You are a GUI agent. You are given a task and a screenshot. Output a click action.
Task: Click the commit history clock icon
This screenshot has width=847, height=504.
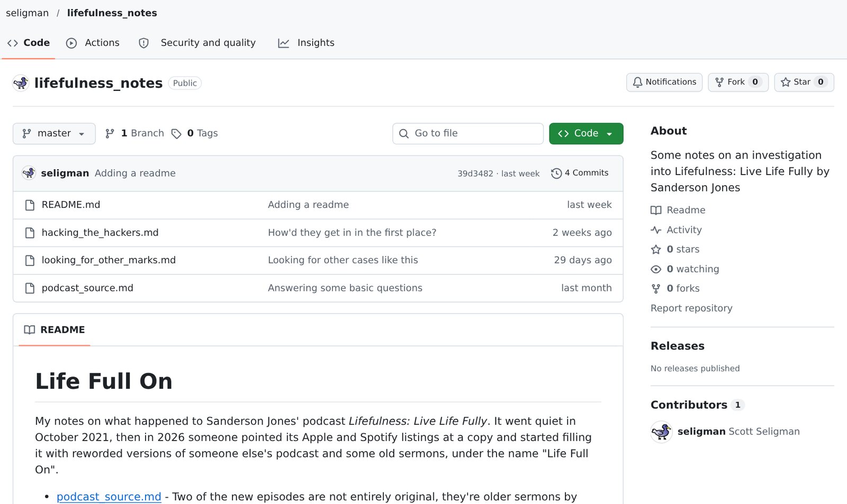click(x=556, y=173)
